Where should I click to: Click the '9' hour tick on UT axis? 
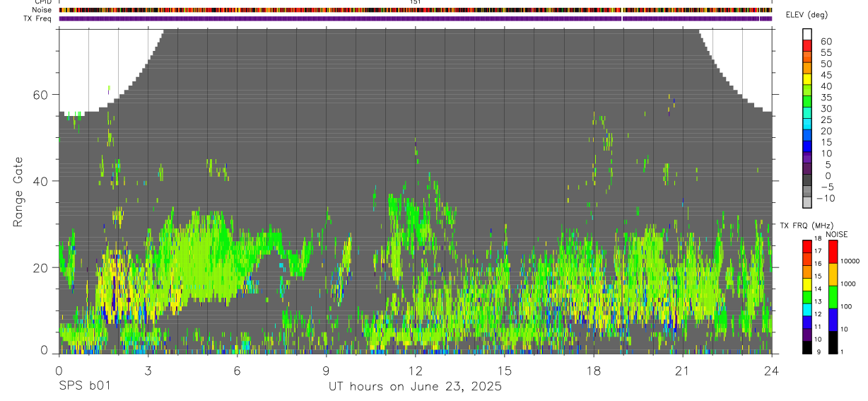coord(326,371)
